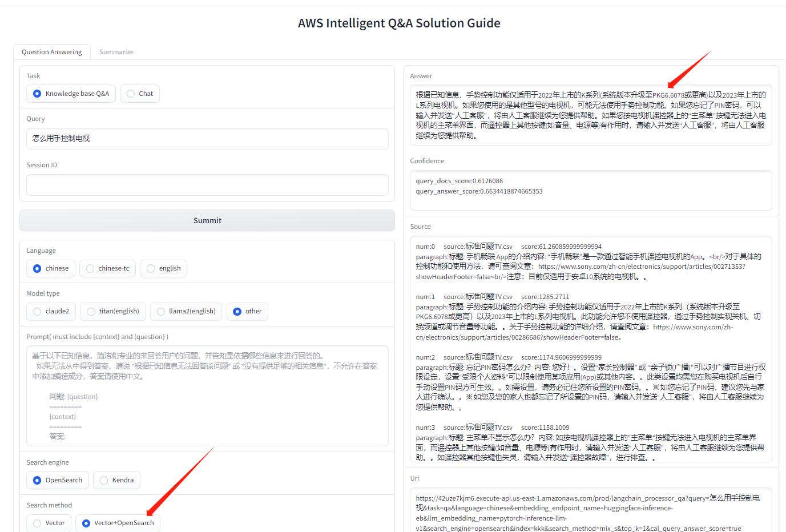The height and width of the screenshot is (532, 786).
Task: Pick english as the language
Action: coord(163,268)
